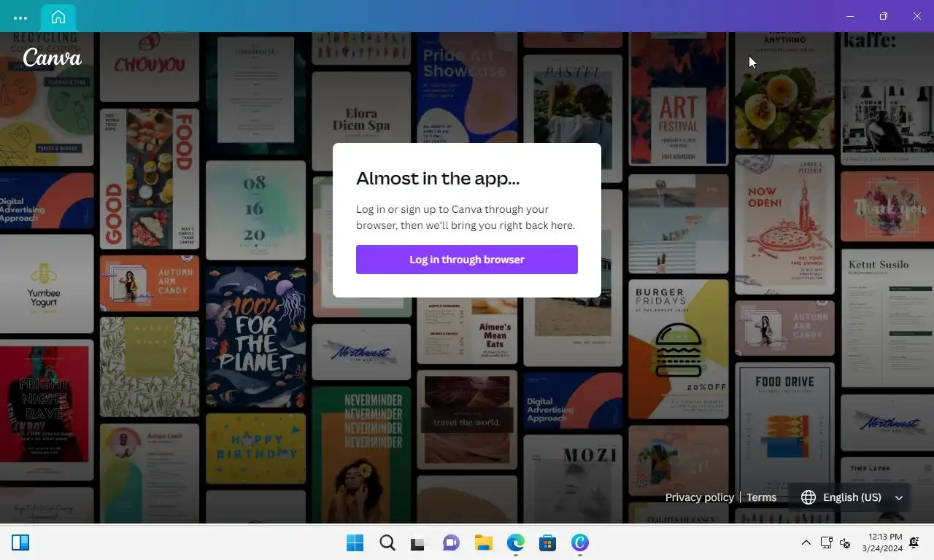Click the Burger Fridays poster thumbnail
934x560 pixels.
point(679,349)
